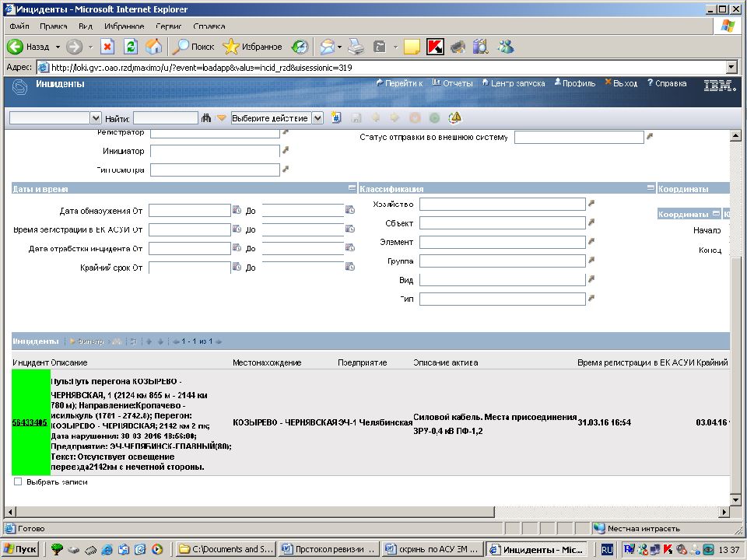Toggle the Фильтр button in the Инциденты table
The height and width of the screenshot is (560, 747).
[x=86, y=341]
